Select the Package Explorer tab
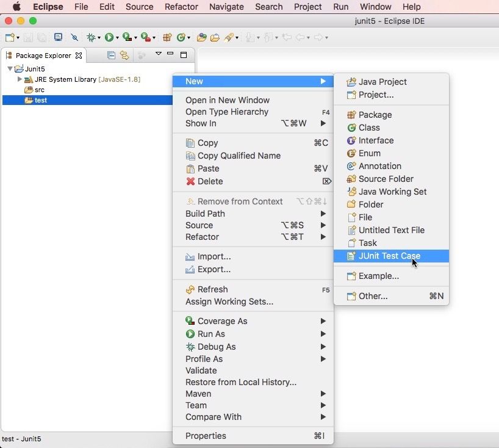The image size is (499, 448). coord(43,56)
